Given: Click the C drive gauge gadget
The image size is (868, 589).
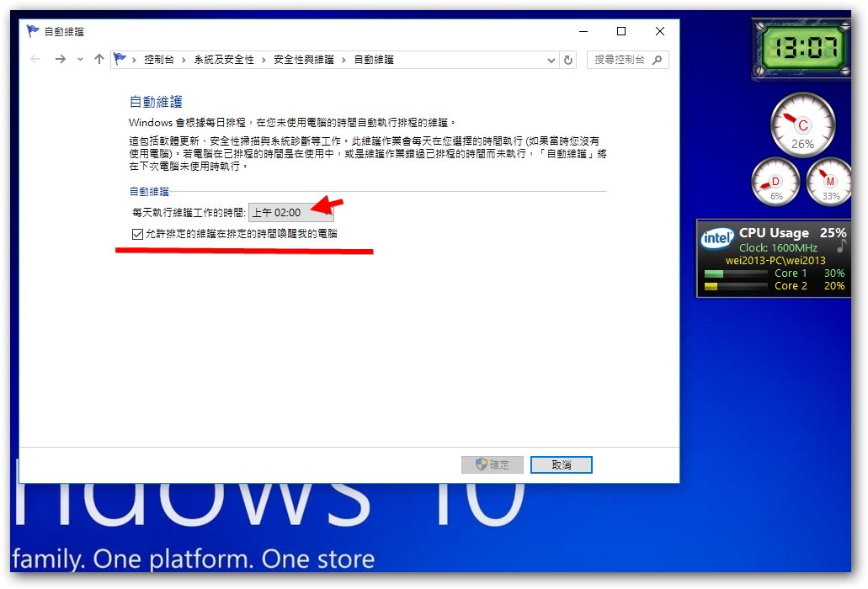Looking at the screenshot, I should pos(802,125).
